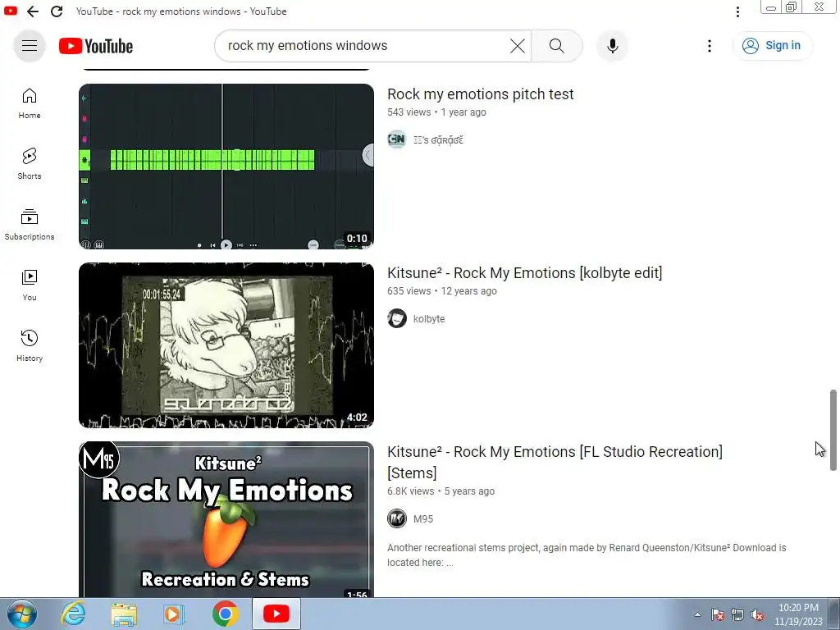Image resolution: width=840 pixels, height=630 pixels.
Task: Start voice search with the microphone
Action: tap(612, 46)
